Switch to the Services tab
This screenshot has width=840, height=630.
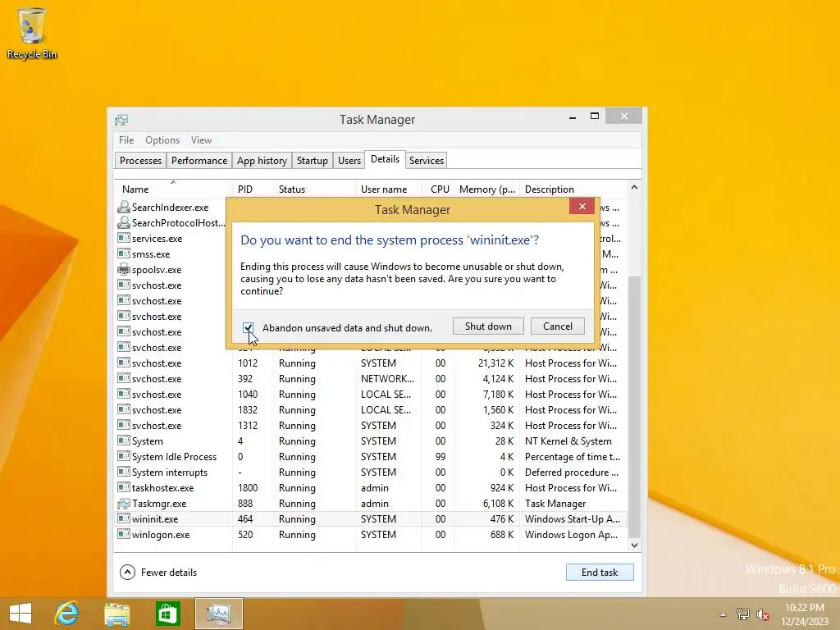pos(427,160)
